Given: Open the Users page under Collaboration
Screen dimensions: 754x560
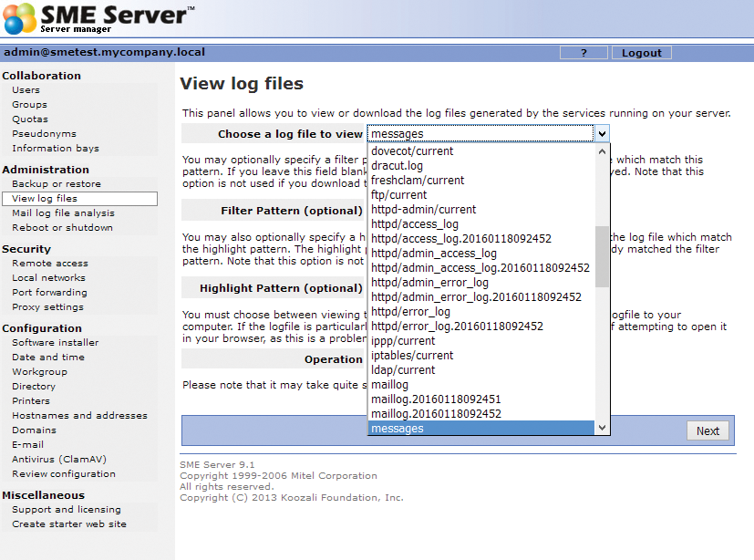Looking at the screenshot, I should 26,90.
